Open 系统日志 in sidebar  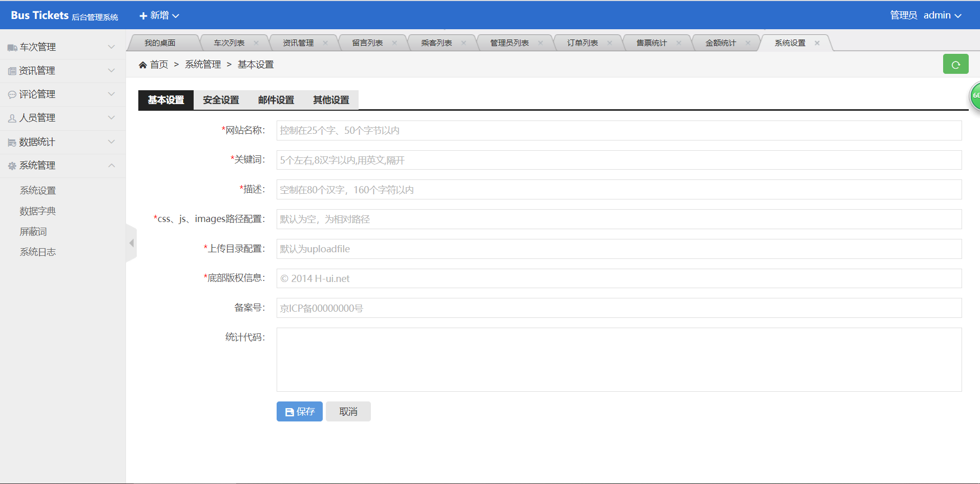coord(38,252)
